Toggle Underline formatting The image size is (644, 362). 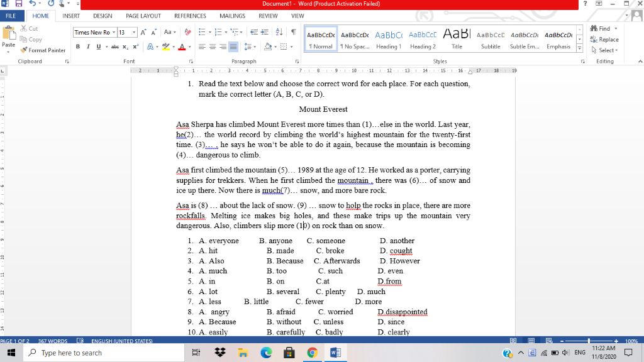tap(99, 47)
